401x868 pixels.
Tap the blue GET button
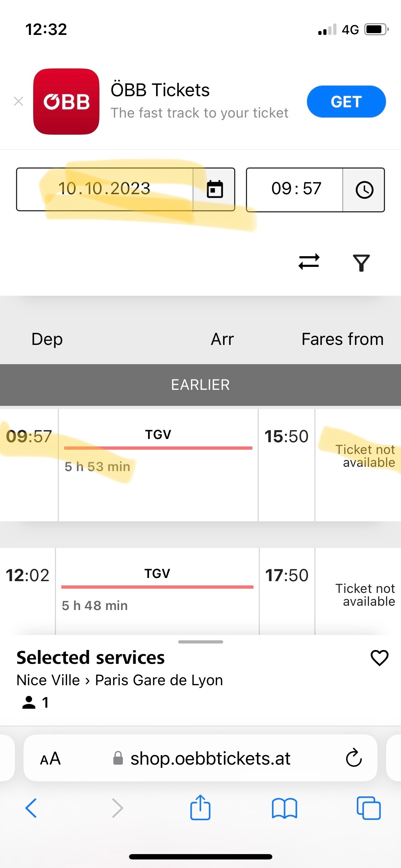(346, 102)
